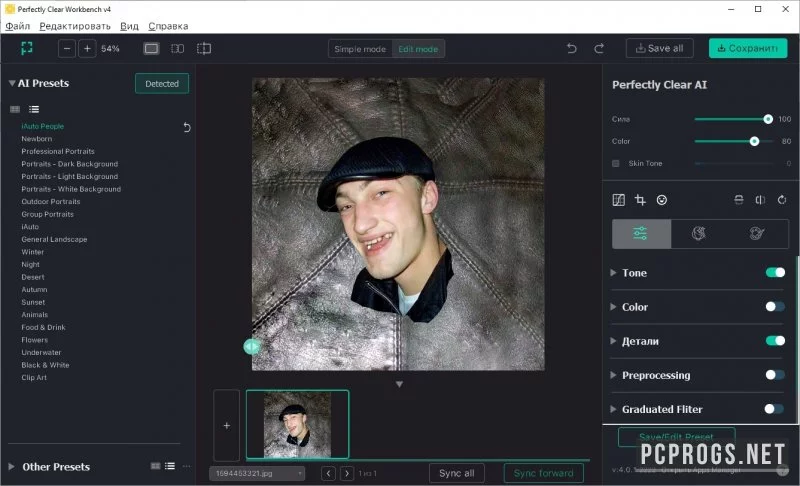Select the crop tool icon

click(x=640, y=200)
